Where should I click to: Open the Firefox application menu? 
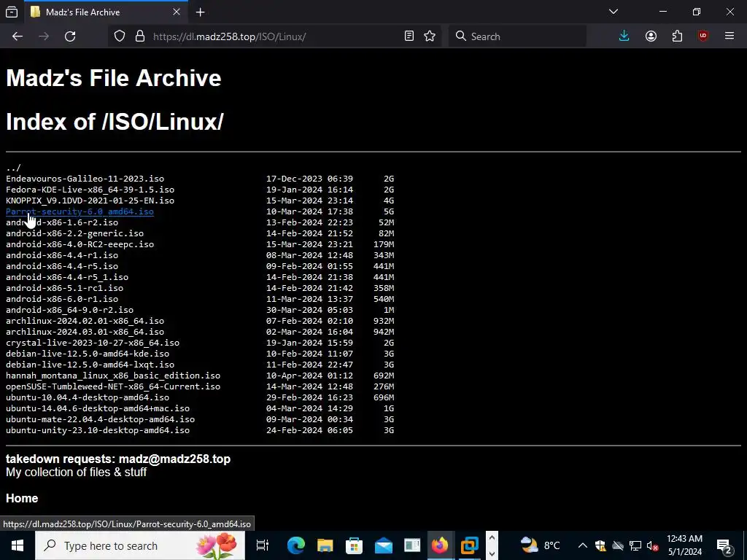(x=729, y=36)
